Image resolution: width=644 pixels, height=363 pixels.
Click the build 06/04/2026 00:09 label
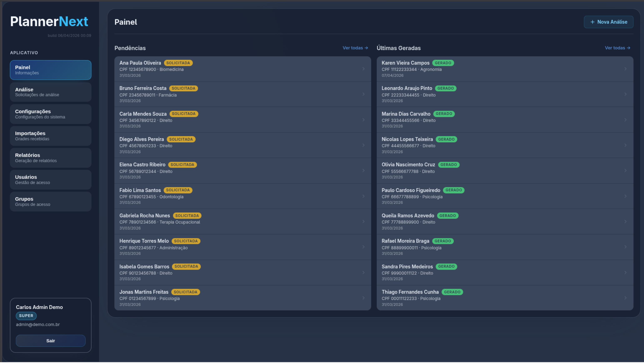click(69, 35)
